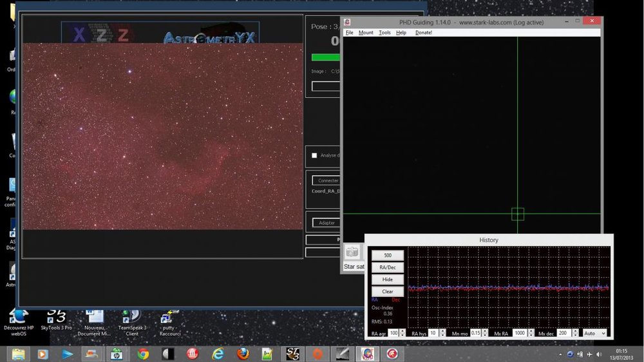
Task: Open the green notepad taskbar icon
Action: coord(267,354)
